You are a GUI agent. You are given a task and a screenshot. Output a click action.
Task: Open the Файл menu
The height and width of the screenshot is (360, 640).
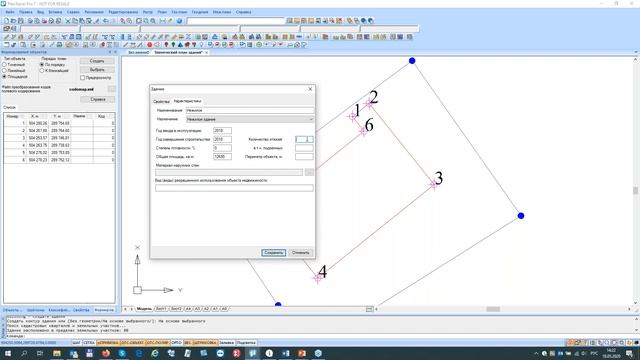tap(10, 12)
